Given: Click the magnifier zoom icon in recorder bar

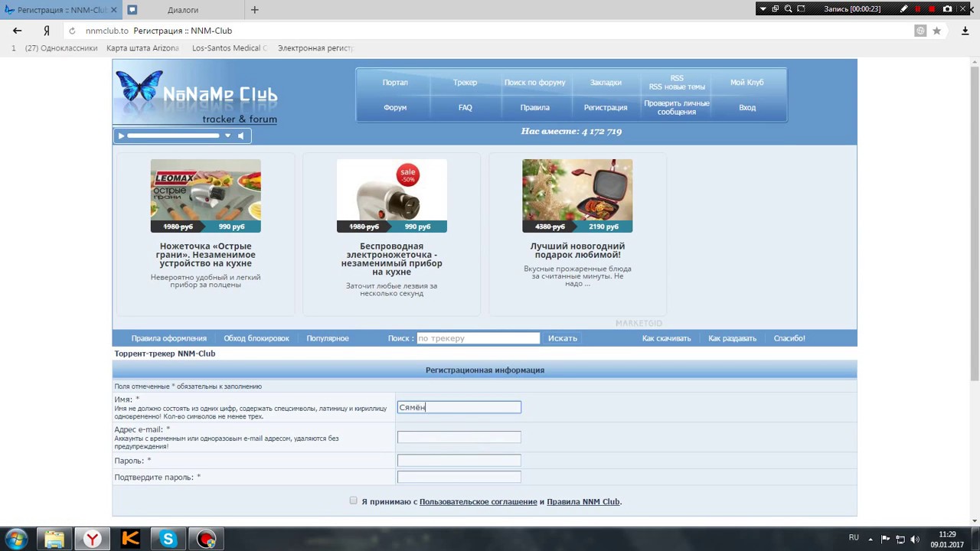Looking at the screenshot, I should tap(788, 9).
